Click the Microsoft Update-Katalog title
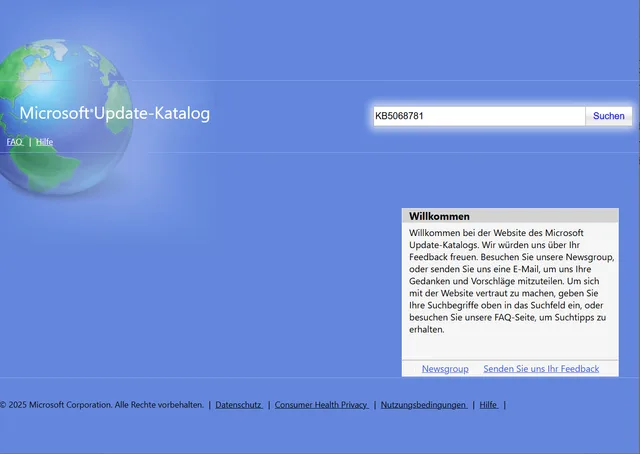The width and height of the screenshot is (640, 454). [115, 113]
